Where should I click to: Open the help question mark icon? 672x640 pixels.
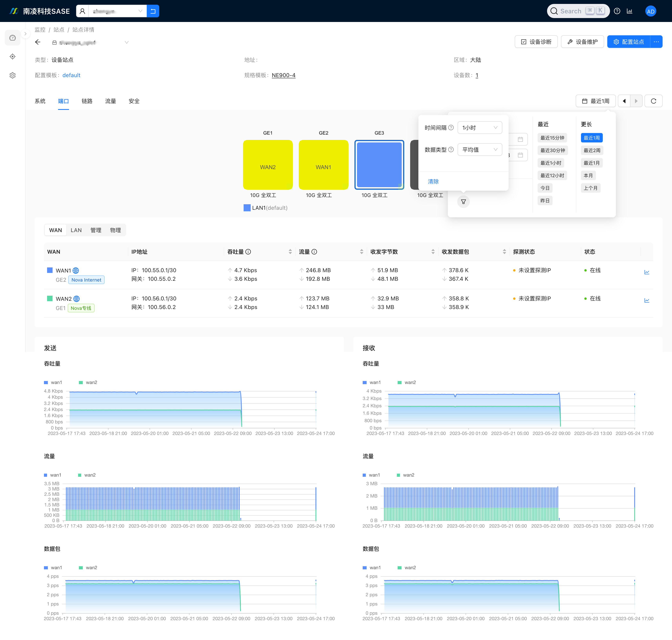point(617,11)
